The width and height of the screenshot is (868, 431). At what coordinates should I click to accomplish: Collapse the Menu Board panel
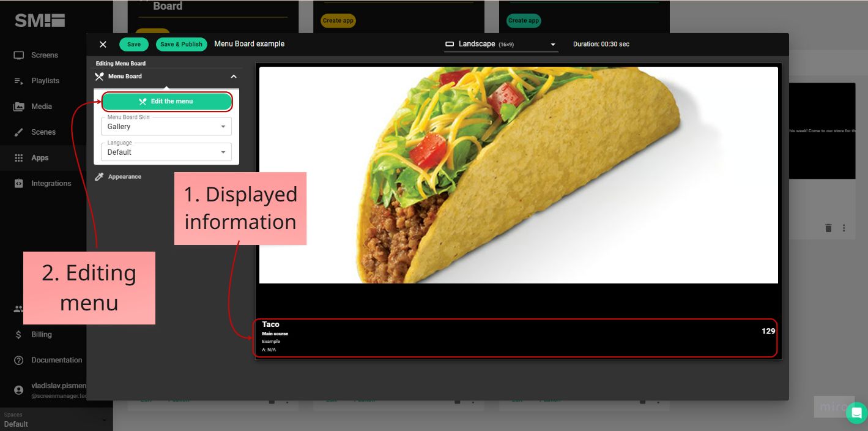click(x=233, y=77)
